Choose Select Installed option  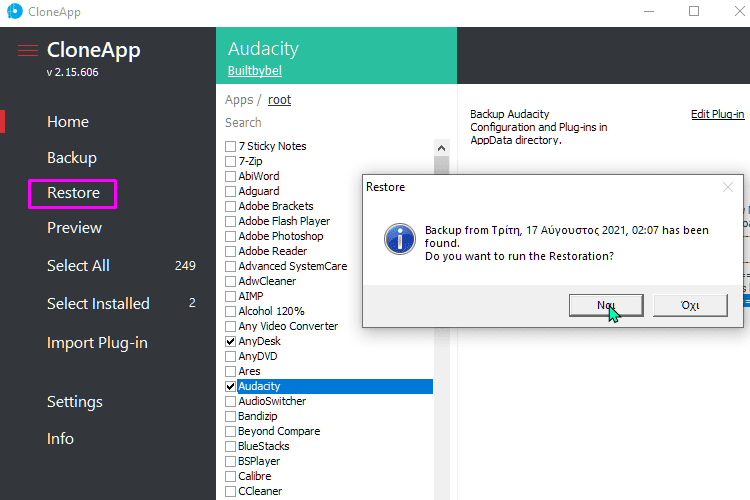[98, 303]
